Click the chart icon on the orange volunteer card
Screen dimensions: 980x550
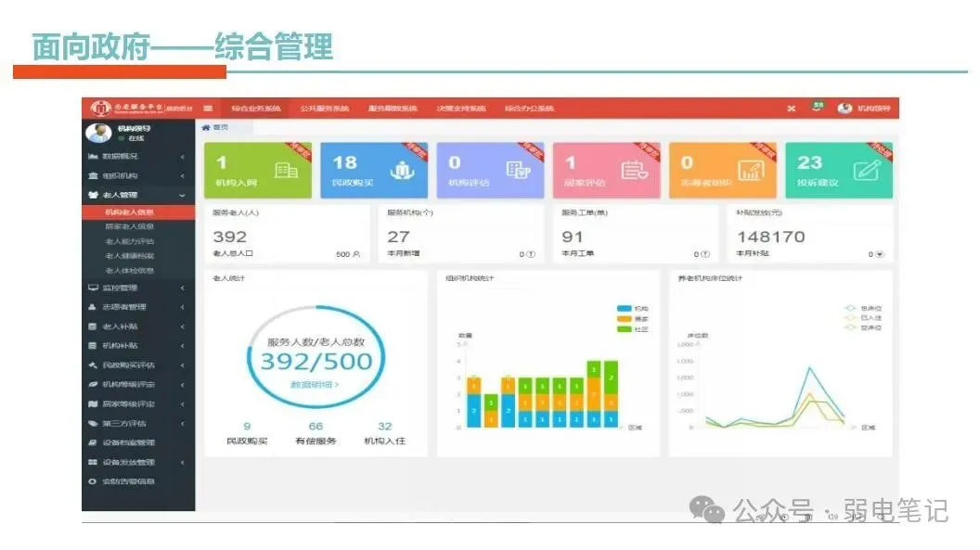(x=751, y=171)
